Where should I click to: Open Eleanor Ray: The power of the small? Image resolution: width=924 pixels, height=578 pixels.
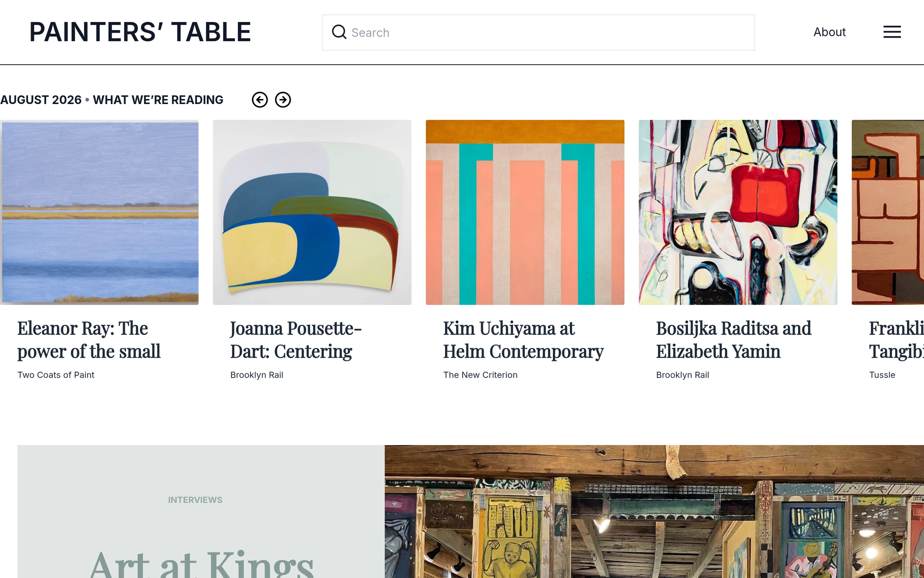pos(89,339)
